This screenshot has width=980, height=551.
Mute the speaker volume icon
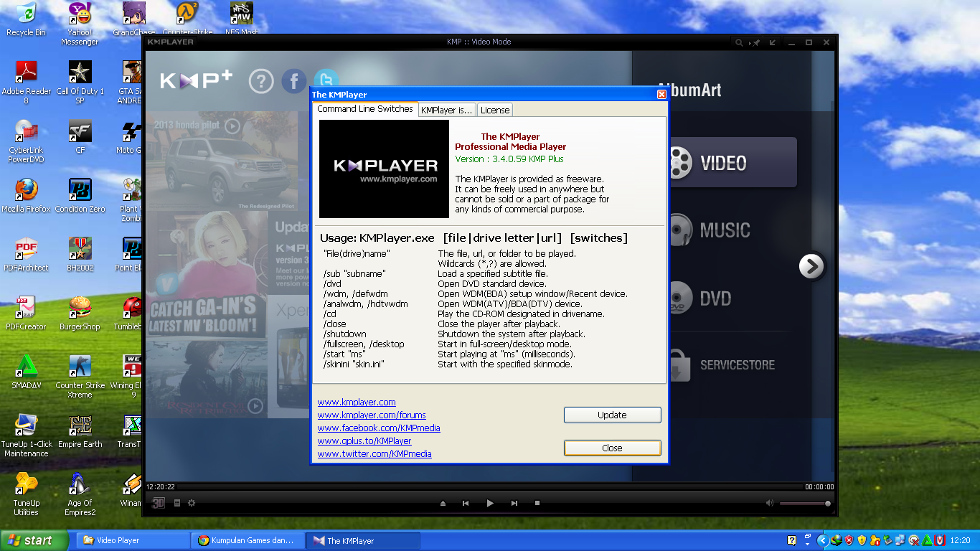770,504
